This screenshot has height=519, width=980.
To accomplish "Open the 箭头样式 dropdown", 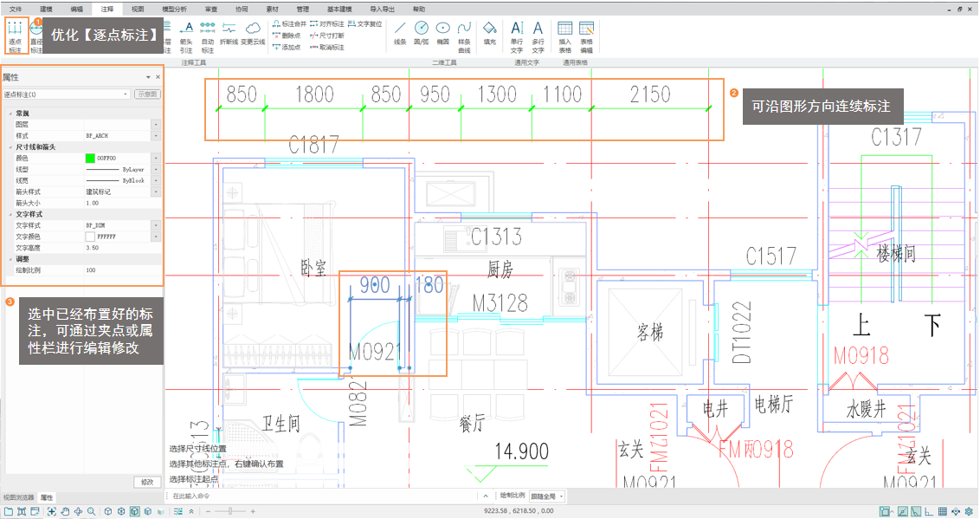I will click(x=156, y=191).
